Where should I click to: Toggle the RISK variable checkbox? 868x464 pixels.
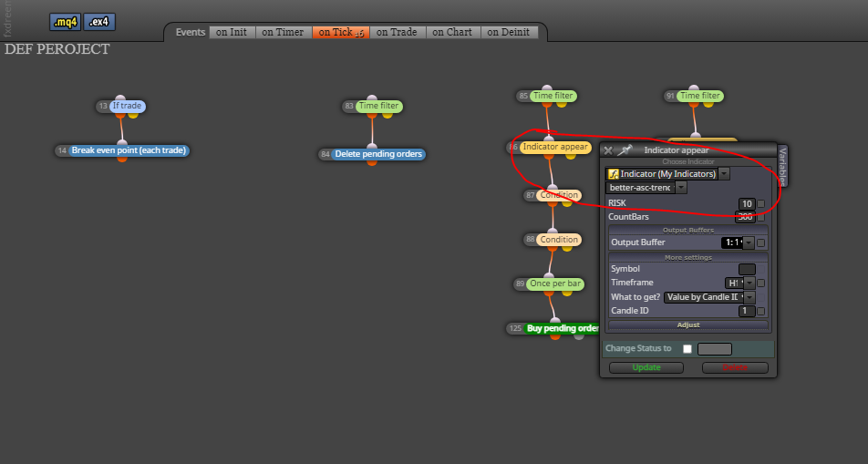coord(761,204)
